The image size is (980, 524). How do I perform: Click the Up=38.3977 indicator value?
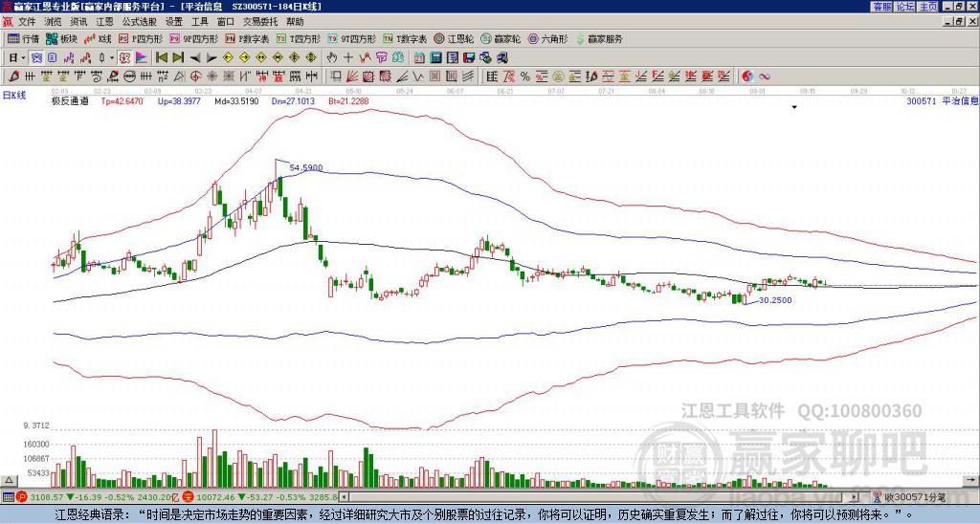click(x=179, y=100)
